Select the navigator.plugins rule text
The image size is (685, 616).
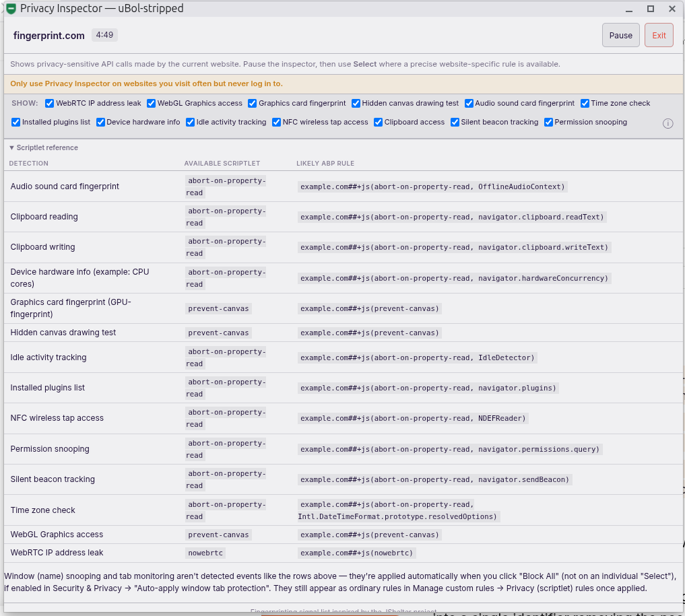(428, 388)
